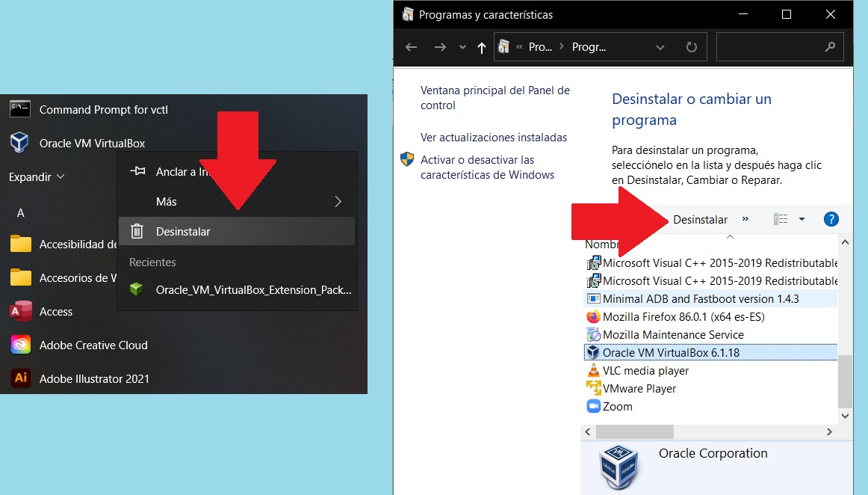Viewport: 868px width, 495px height.
Task: Click the Zoom program icon
Action: 593,406
